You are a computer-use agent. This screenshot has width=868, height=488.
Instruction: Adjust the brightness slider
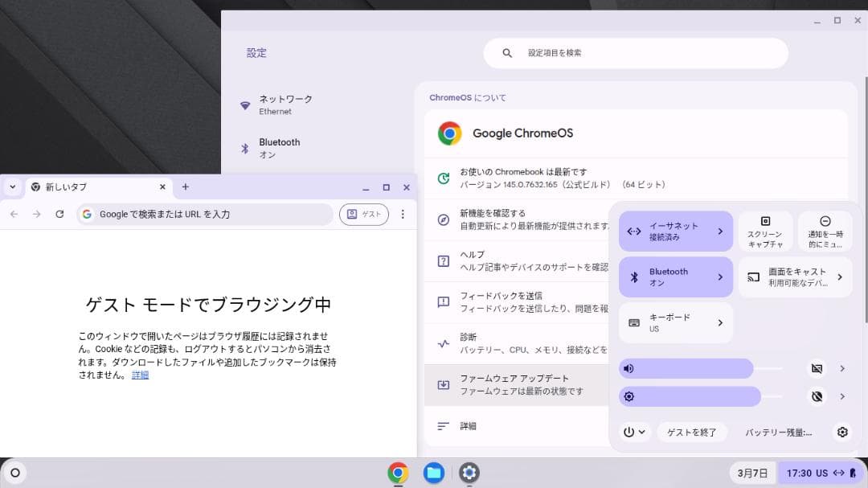pyautogui.click(x=702, y=396)
